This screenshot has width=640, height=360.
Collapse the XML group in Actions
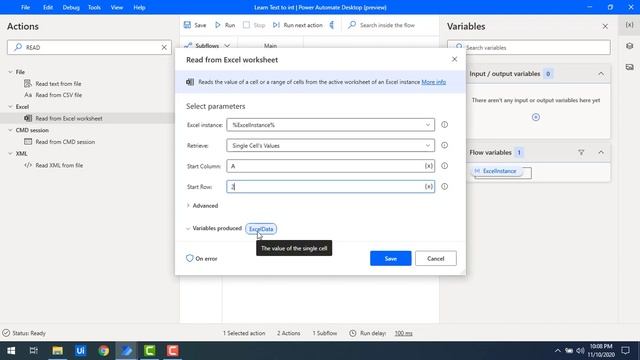point(10,153)
